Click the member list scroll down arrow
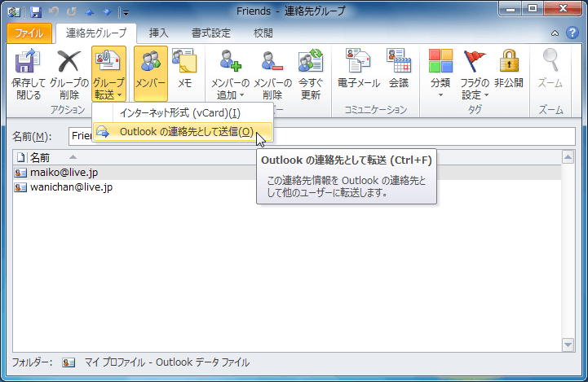The width and height of the screenshot is (588, 382). pyautogui.click(x=568, y=345)
